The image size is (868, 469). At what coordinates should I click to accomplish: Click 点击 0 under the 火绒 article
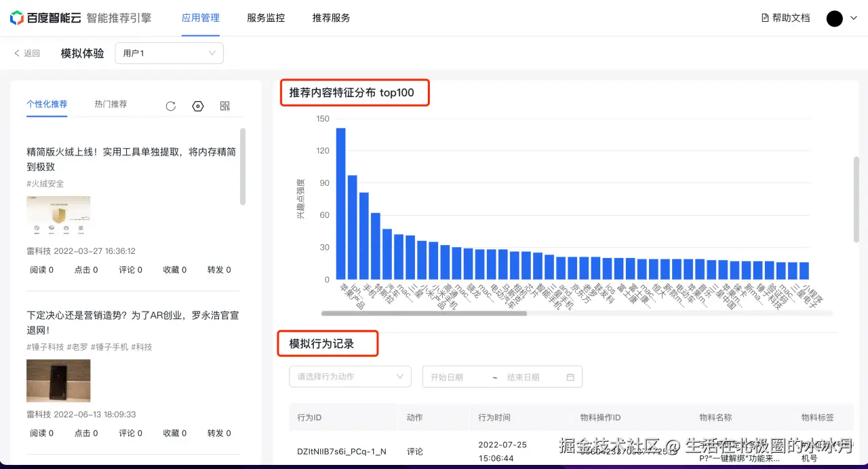pyautogui.click(x=86, y=269)
